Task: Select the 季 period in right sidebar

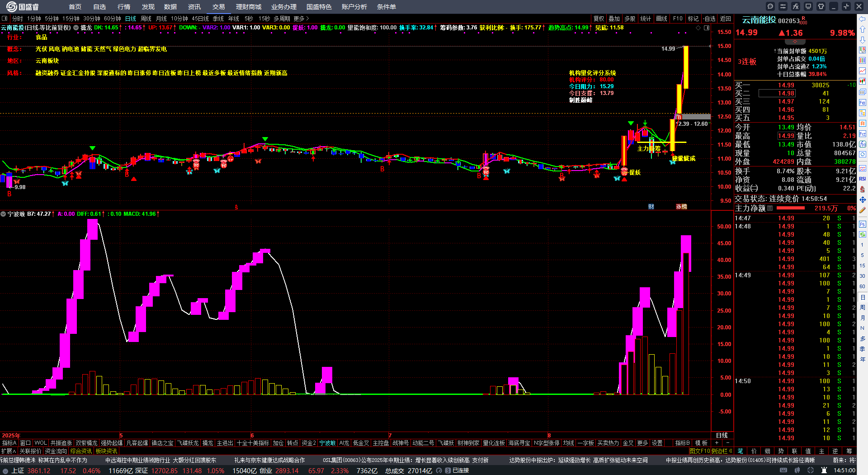Action: pyautogui.click(x=863, y=349)
